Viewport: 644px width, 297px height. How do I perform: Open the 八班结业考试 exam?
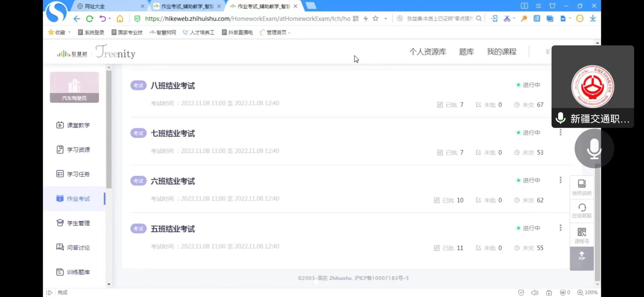click(x=173, y=86)
